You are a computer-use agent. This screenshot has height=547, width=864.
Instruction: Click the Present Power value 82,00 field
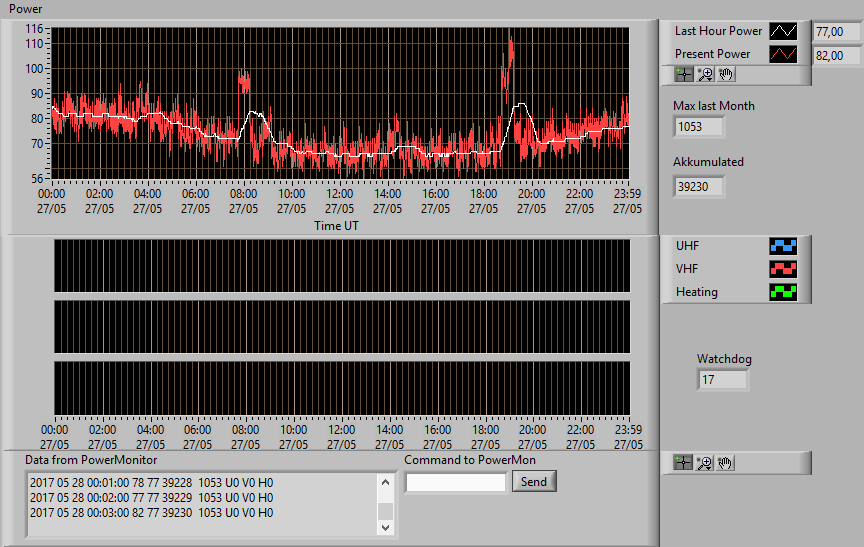tap(838, 56)
